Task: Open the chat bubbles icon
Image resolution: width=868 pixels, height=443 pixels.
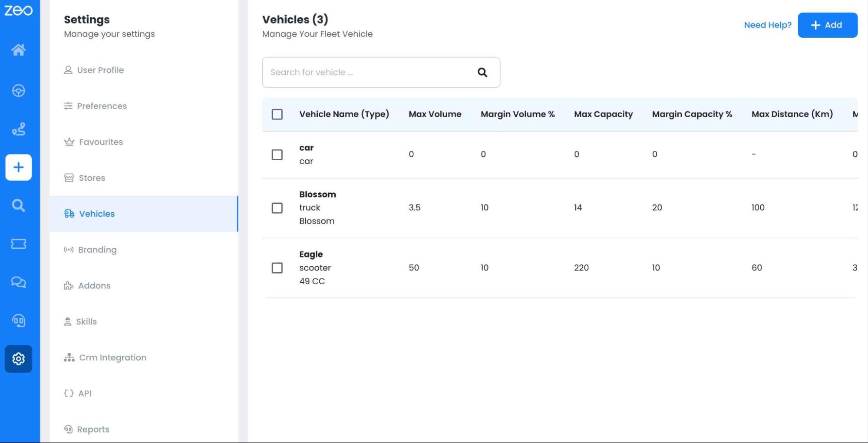Action: click(18, 282)
